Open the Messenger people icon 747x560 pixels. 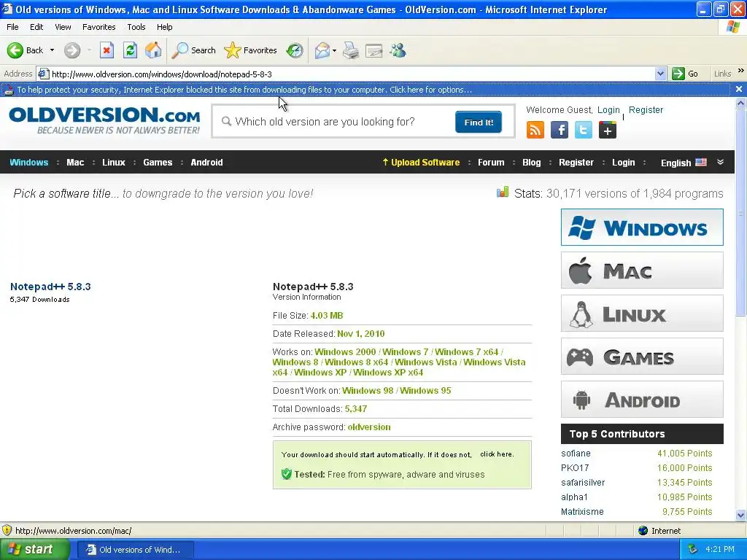tap(398, 50)
